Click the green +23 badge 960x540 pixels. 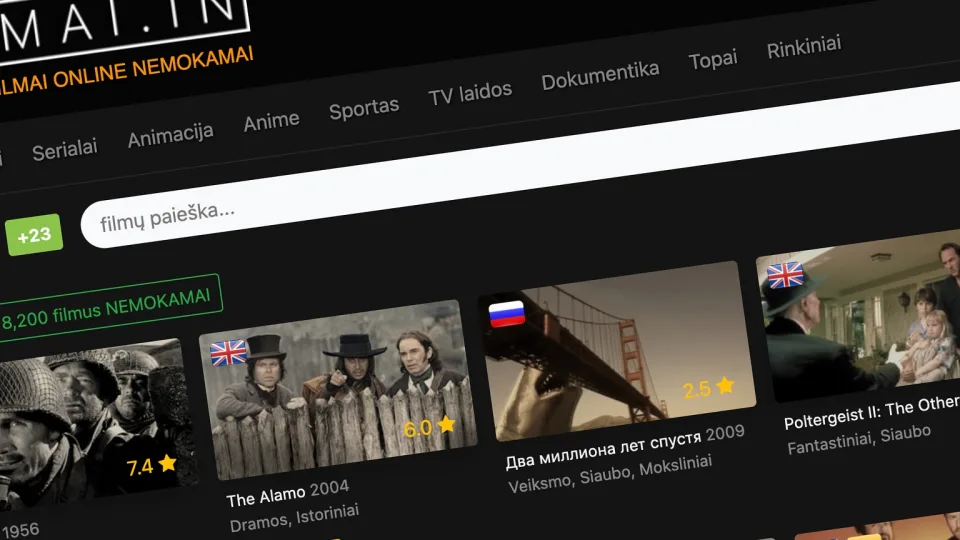pyautogui.click(x=34, y=234)
